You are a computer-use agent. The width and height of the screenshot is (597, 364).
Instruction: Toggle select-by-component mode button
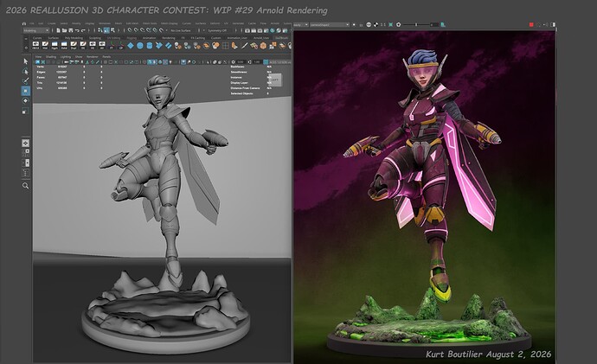112,30
